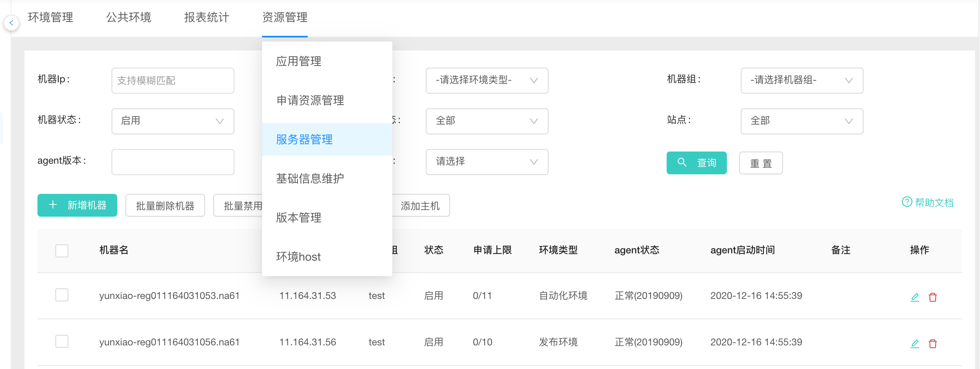
Task: Open the 站点 dropdown showing 全部
Action: [802, 121]
